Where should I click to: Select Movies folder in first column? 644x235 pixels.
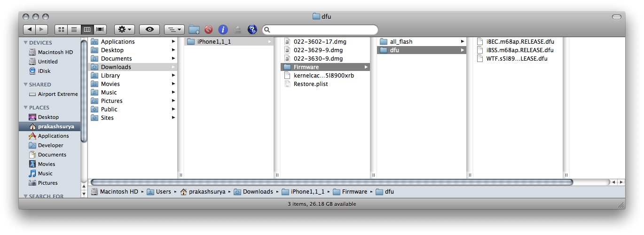133,84
